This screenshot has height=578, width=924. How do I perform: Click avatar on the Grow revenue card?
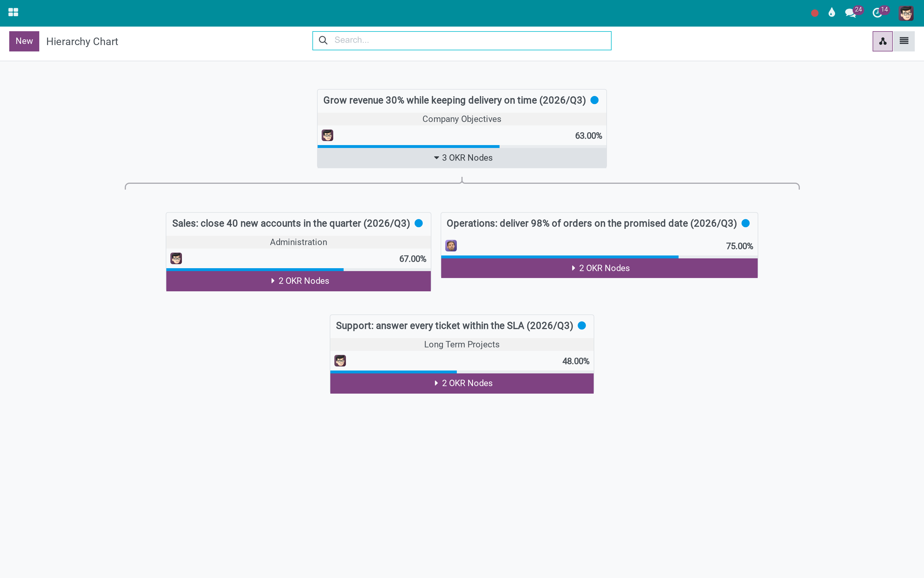pos(327,135)
